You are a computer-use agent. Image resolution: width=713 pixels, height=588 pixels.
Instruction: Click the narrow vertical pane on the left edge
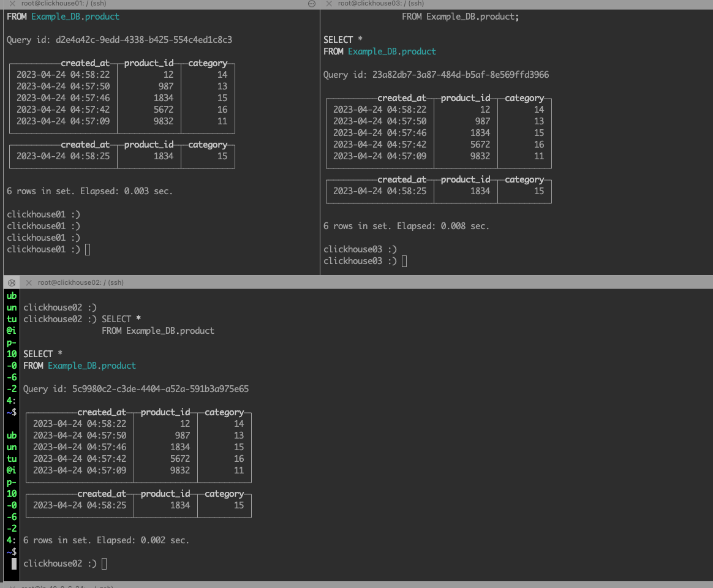(11, 429)
